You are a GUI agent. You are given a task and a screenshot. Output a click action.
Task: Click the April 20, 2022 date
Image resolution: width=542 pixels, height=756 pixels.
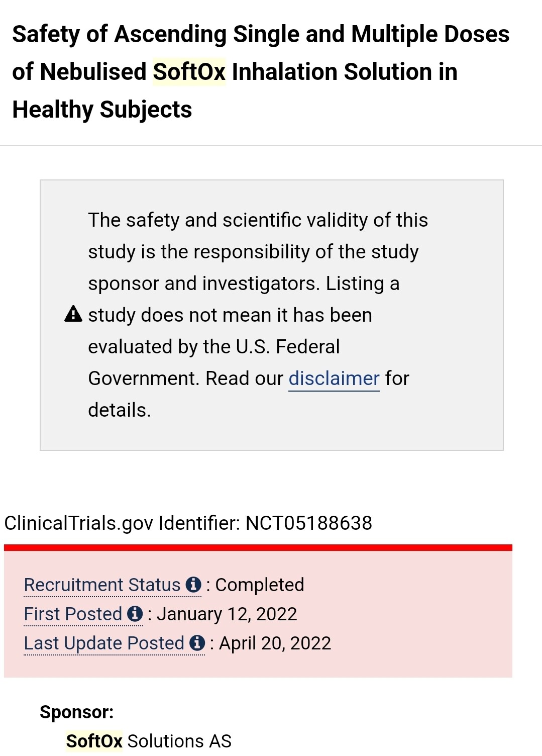[275, 643]
